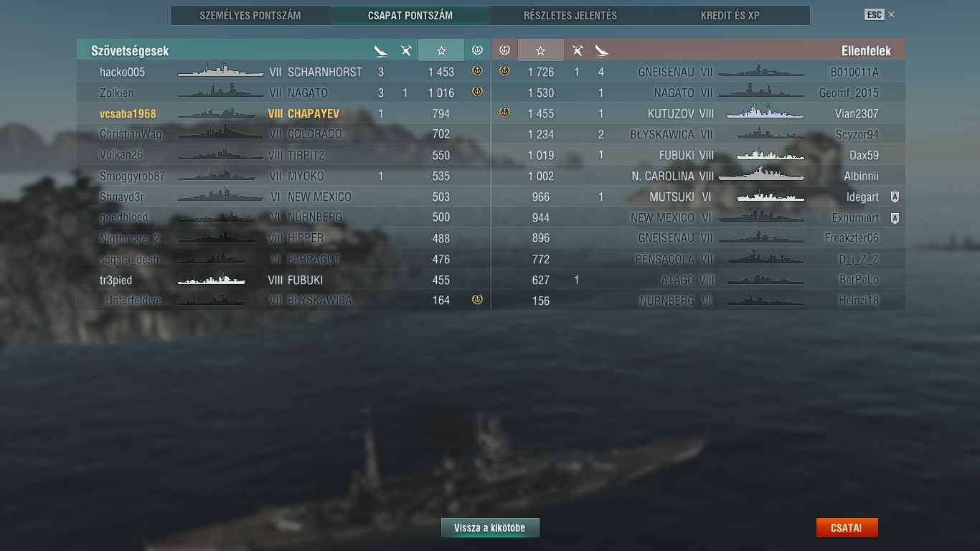Switch to Részletes Jelentés tab
980x551 pixels.
(570, 15)
